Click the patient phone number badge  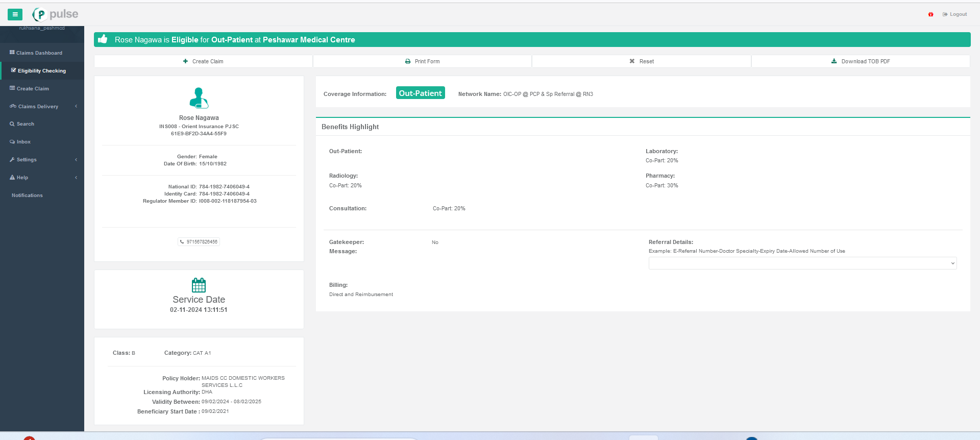pos(199,242)
